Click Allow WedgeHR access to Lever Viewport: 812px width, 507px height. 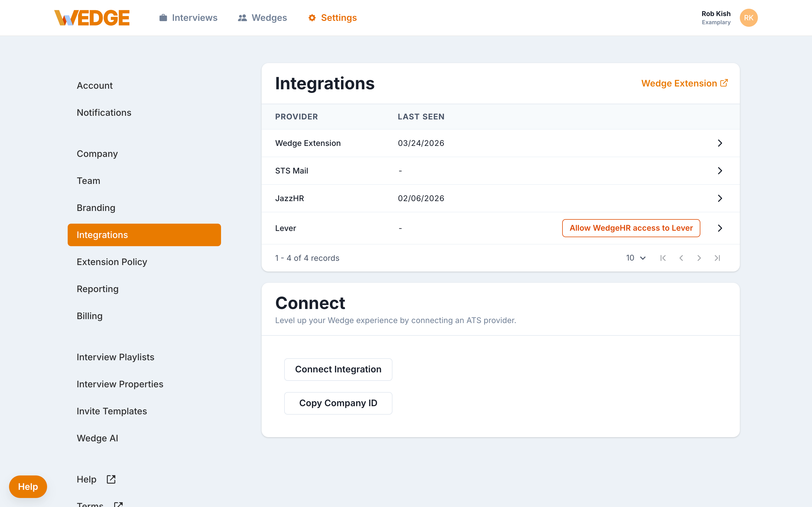point(631,228)
